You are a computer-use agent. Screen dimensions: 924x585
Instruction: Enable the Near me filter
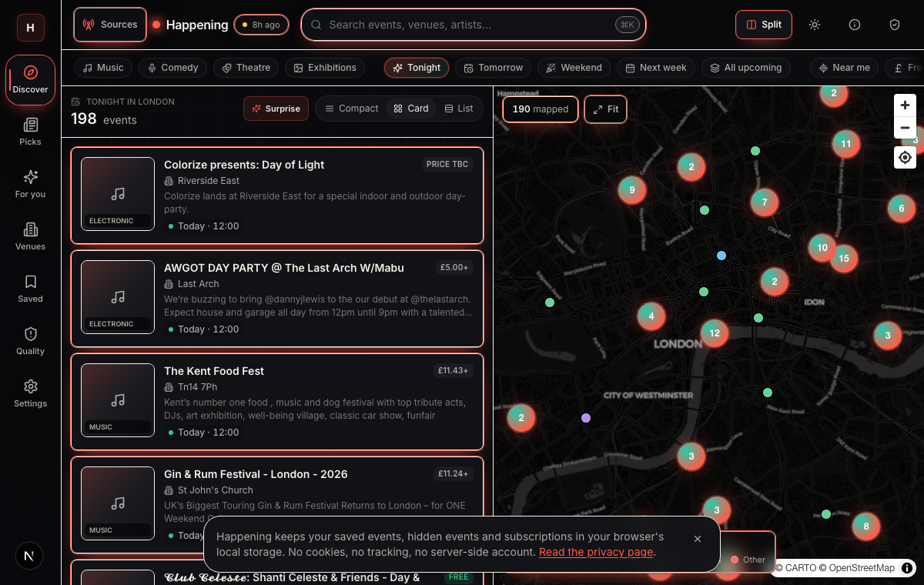tap(844, 68)
